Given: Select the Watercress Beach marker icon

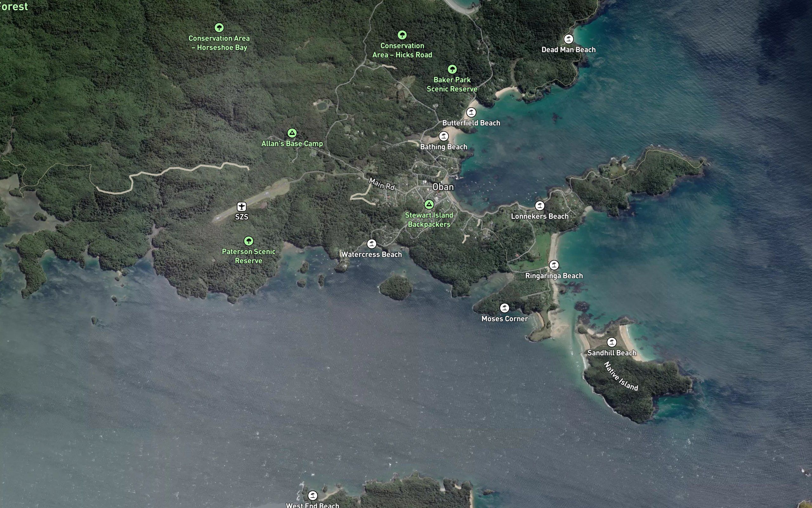Looking at the screenshot, I should 371,244.
